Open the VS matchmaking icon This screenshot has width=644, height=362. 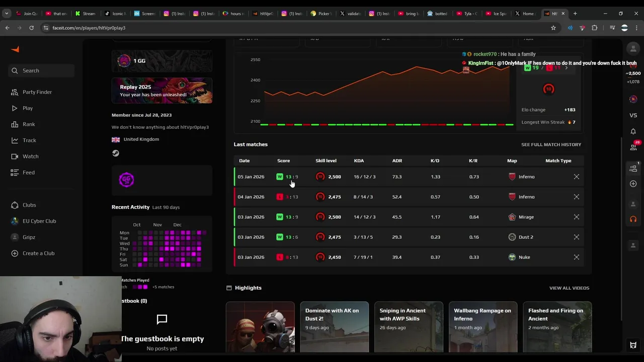click(x=633, y=115)
